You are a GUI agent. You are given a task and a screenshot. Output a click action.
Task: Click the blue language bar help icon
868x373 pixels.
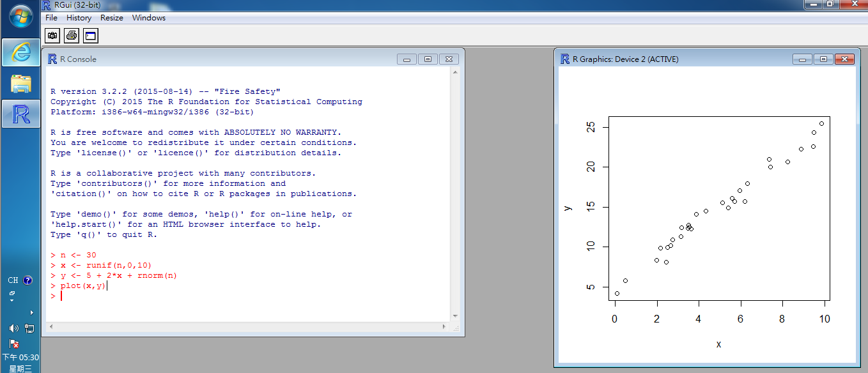tap(27, 280)
